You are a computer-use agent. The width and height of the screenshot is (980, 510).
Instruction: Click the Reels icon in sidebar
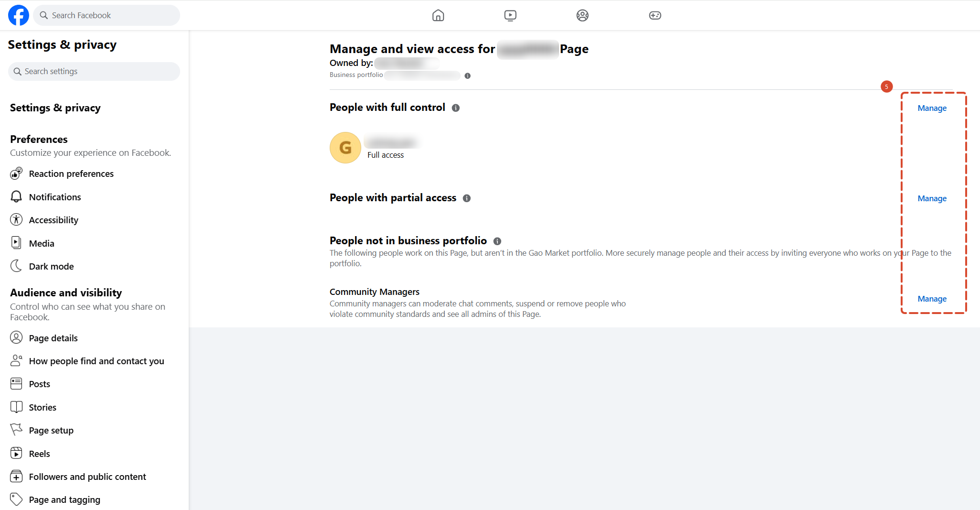[x=16, y=453]
